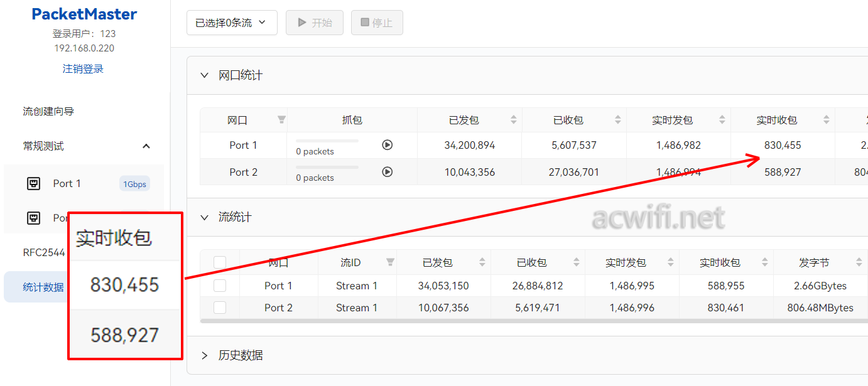
Task: Click Port 1 已收包 value 5,607,537
Action: click(x=574, y=145)
